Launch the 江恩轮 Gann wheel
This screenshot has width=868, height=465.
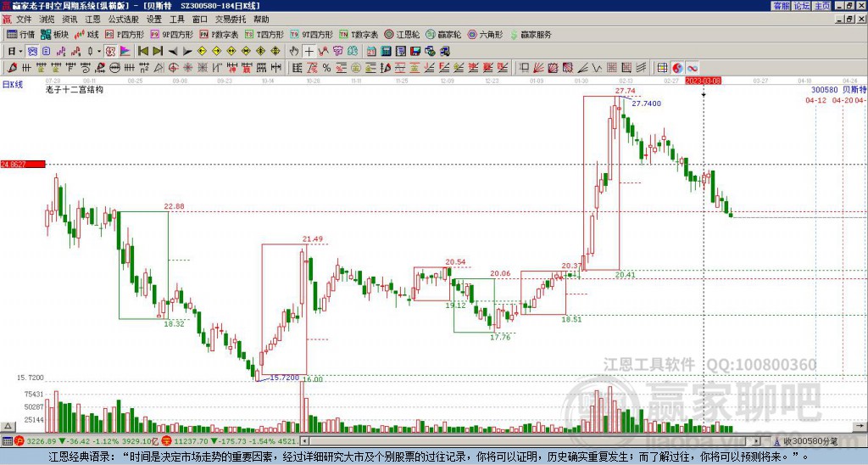pyautogui.click(x=402, y=34)
